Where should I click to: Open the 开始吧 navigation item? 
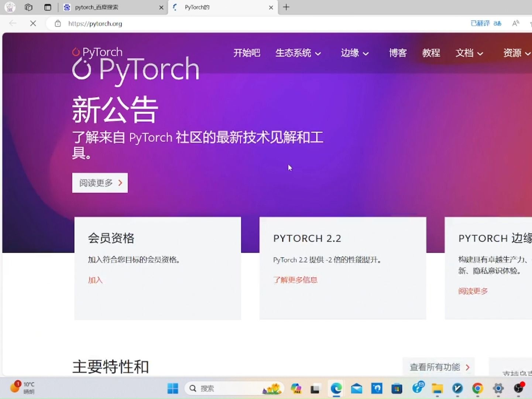pos(247,53)
